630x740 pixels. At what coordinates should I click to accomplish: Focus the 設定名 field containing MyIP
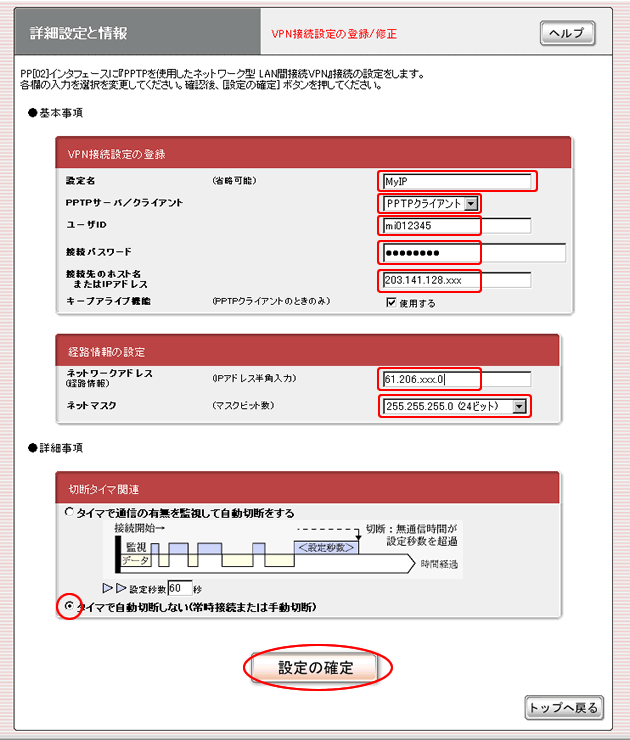[x=458, y=181]
